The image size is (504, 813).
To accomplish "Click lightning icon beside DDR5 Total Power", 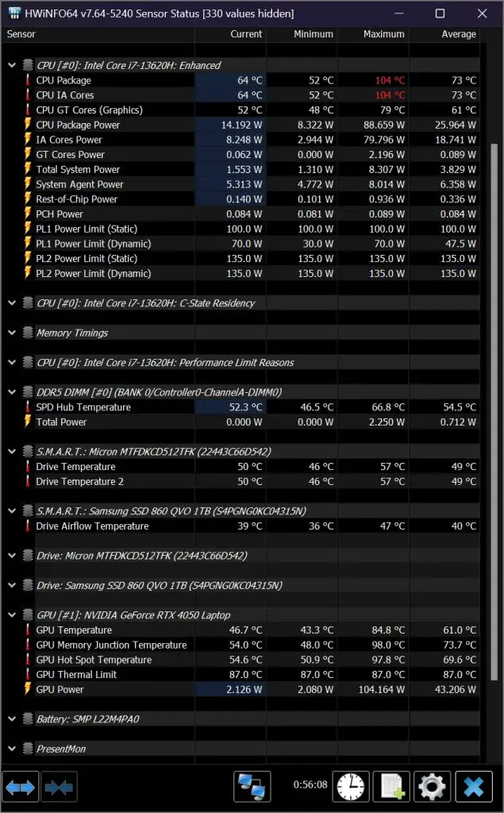I will [28, 422].
